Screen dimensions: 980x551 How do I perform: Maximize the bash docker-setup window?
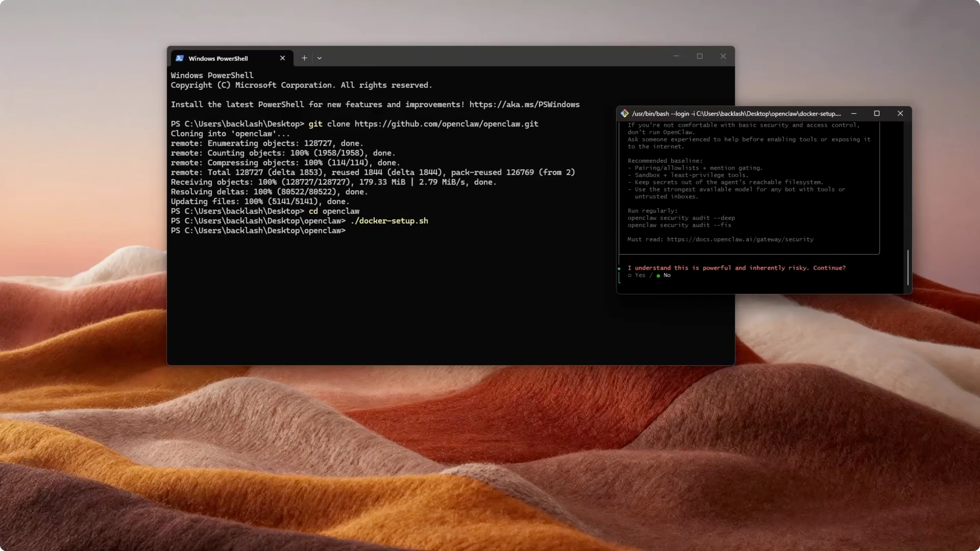(877, 114)
